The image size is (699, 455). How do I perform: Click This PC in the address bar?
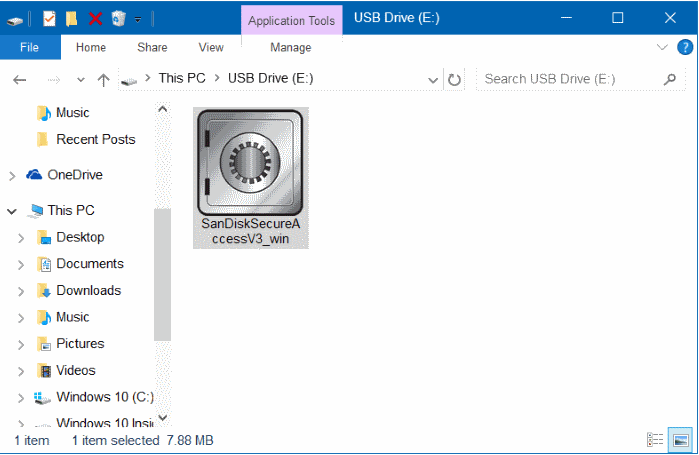(x=182, y=78)
